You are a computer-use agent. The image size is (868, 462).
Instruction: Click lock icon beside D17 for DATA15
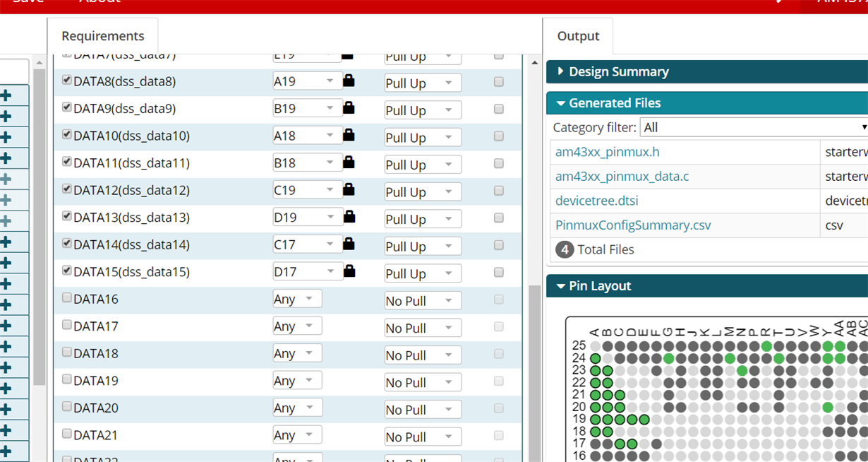(x=349, y=271)
